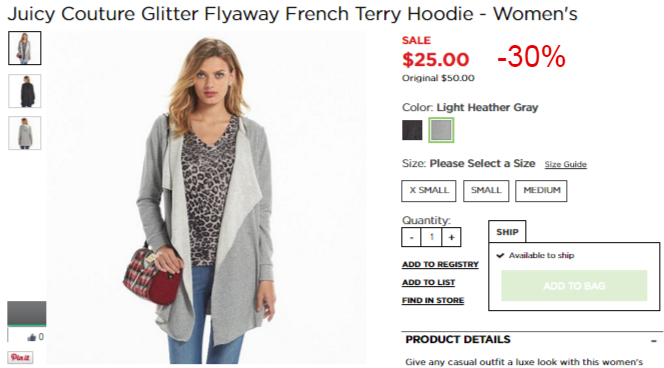This screenshot has width=664, height=368.
Task: Choose size X SMALL
Action: coord(429,191)
